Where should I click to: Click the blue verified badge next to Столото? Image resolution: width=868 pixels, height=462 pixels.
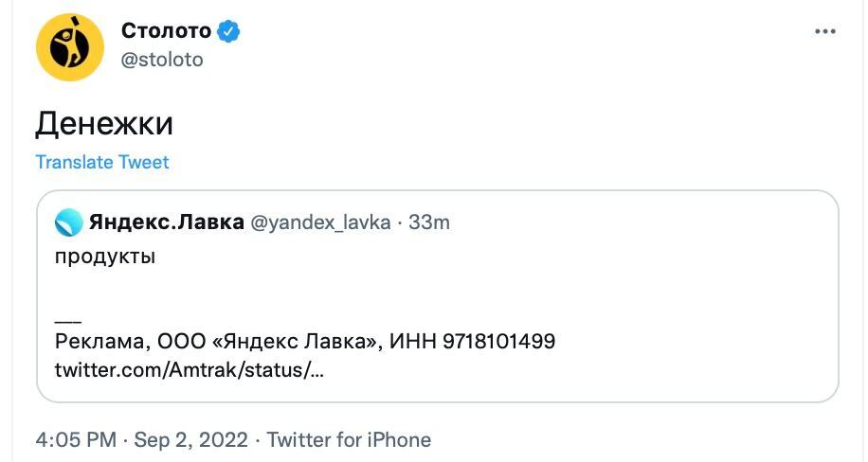click(228, 31)
